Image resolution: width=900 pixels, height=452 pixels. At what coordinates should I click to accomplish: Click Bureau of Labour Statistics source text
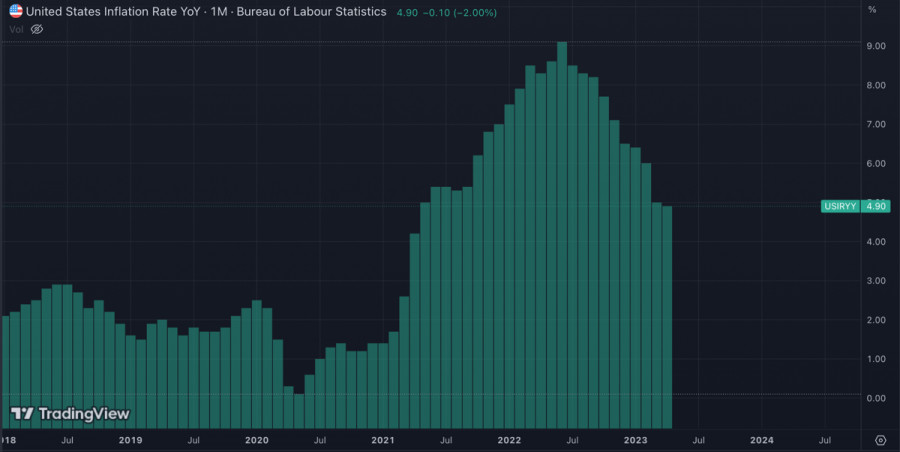[x=311, y=11]
